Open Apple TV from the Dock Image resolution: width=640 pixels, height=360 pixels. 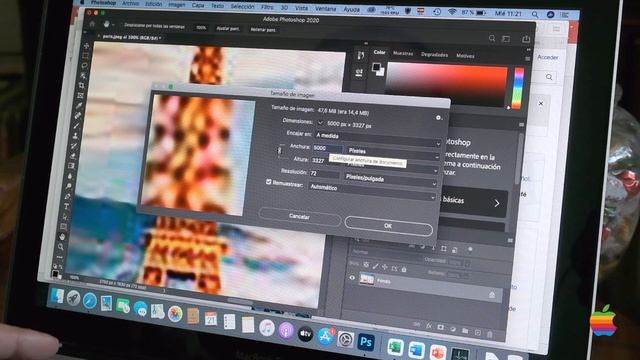coord(305,334)
